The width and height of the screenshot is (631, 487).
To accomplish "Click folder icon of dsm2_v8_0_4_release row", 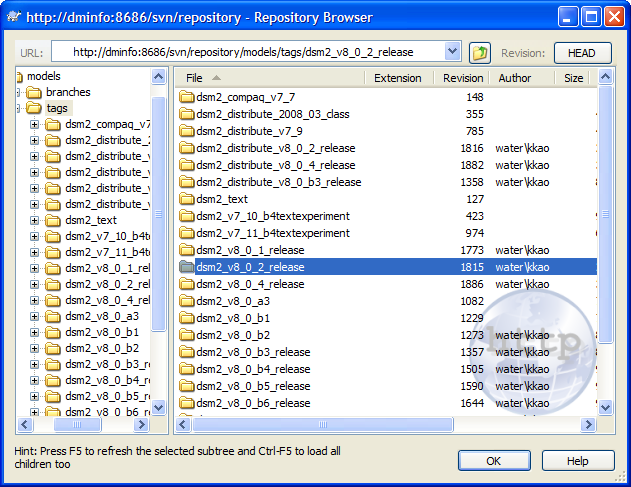I will coord(187,284).
